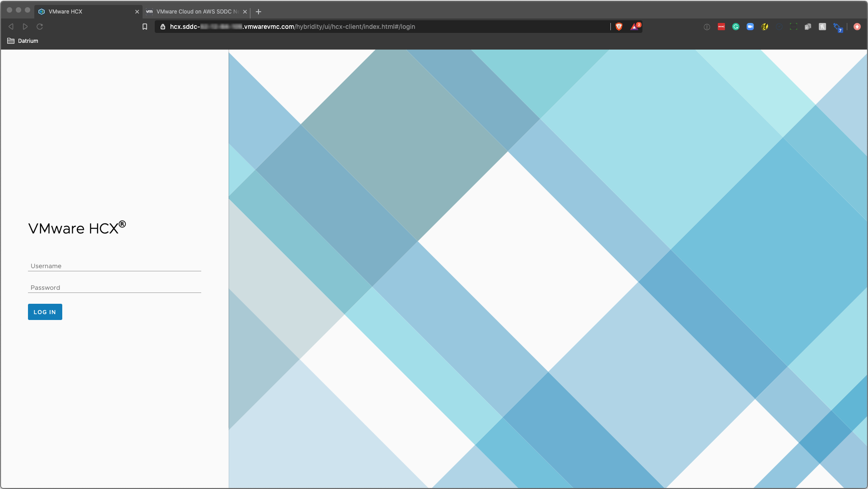This screenshot has width=868, height=489.
Task: Open a new tab with the plus button
Action: [259, 12]
